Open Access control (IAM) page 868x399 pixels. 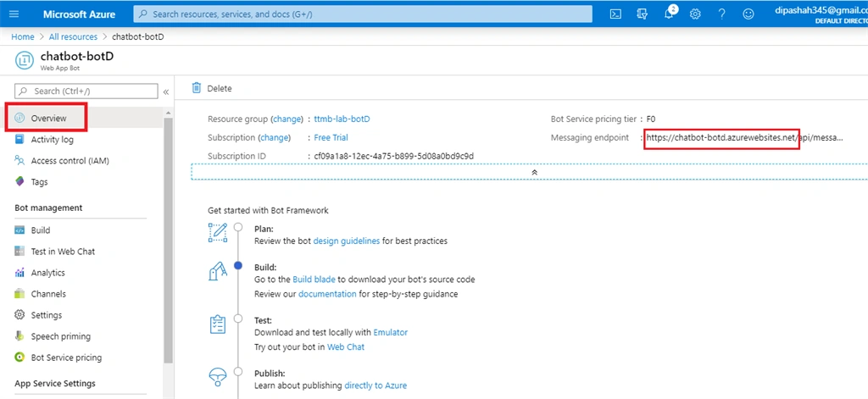70,160
